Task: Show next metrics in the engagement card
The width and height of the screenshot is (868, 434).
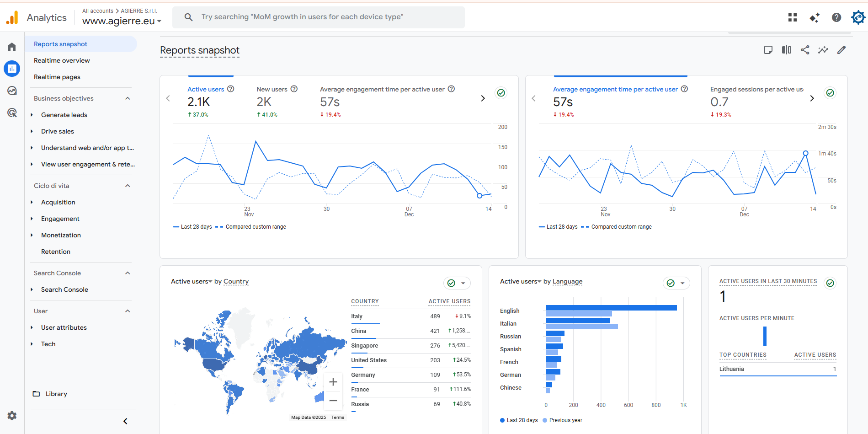Action: point(812,98)
